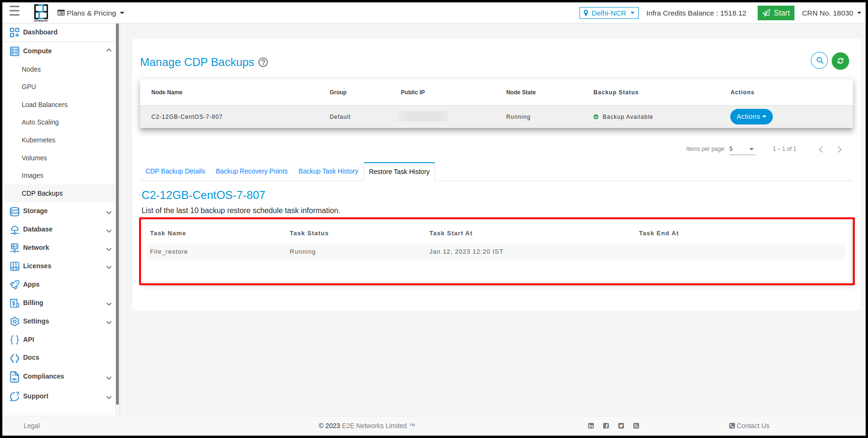Click the sidebar vertical scrollbar
868x438 pixels.
click(117, 215)
